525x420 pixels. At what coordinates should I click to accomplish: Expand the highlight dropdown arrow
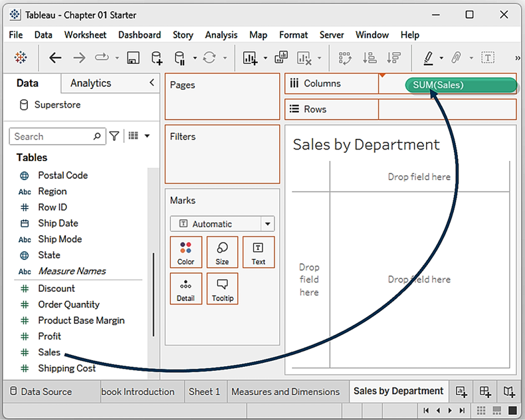pyautogui.click(x=441, y=58)
